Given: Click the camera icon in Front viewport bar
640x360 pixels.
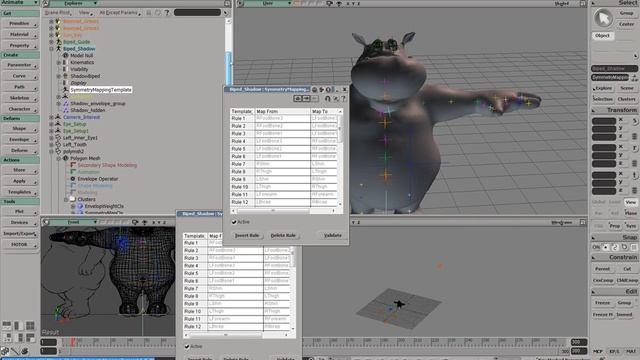Looking at the screenshot, I should [135, 222].
